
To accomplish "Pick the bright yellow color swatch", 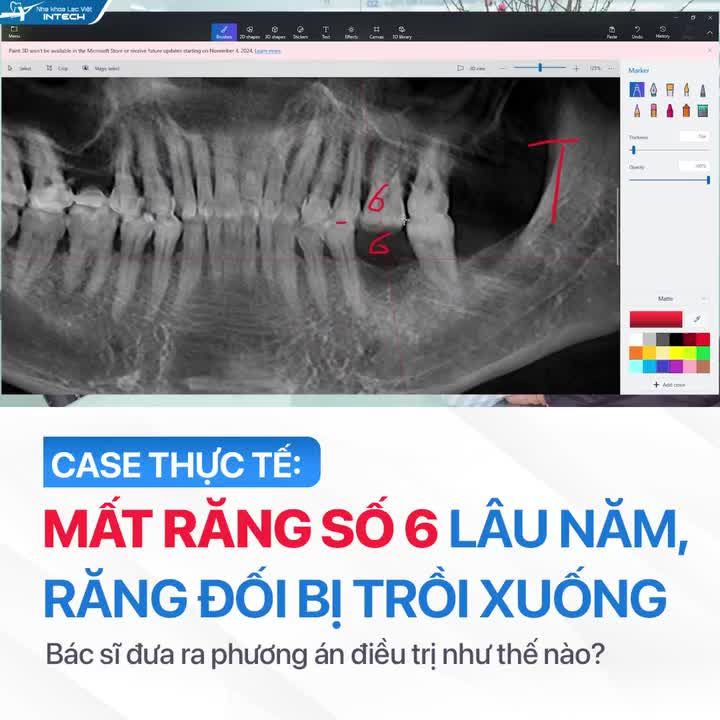I will coord(676,353).
